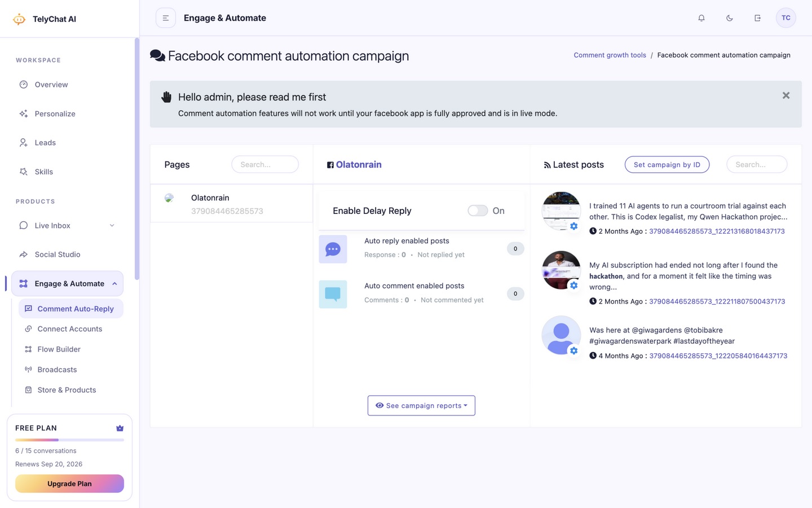Click the Leads person icon
Screen dimensions: 812x508
pos(24,143)
